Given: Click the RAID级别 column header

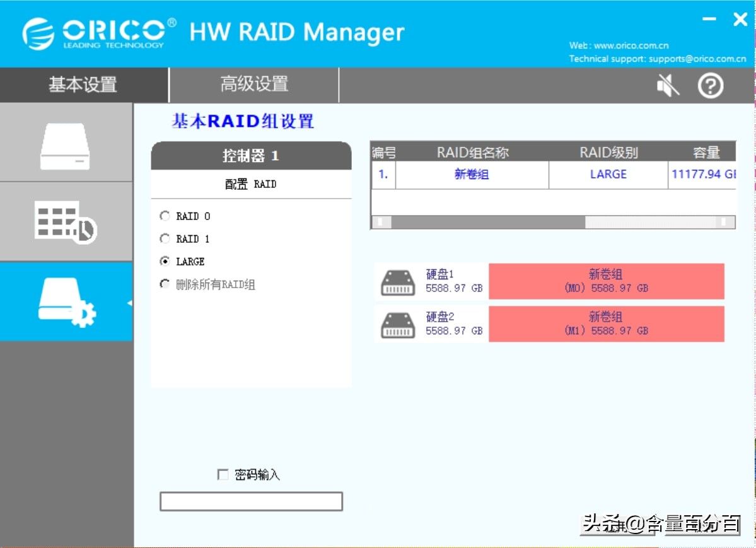Looking at the screenshot, I should point(608,153).
